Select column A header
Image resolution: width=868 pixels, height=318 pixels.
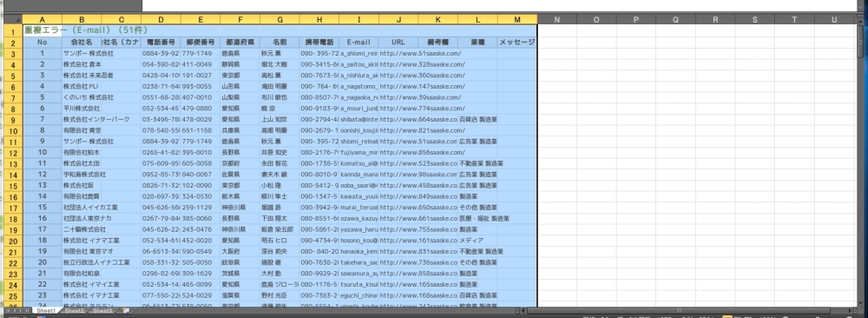[x=43, y=19]
